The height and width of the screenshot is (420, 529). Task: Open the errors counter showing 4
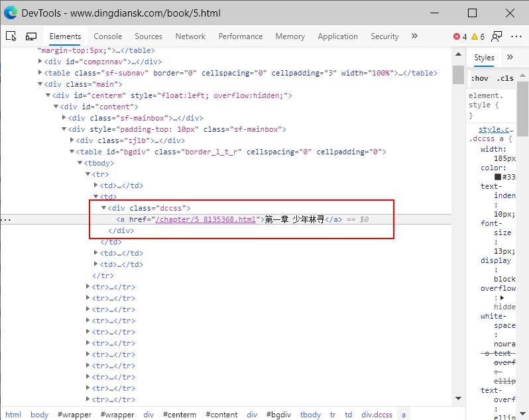(x=460, y=36)
